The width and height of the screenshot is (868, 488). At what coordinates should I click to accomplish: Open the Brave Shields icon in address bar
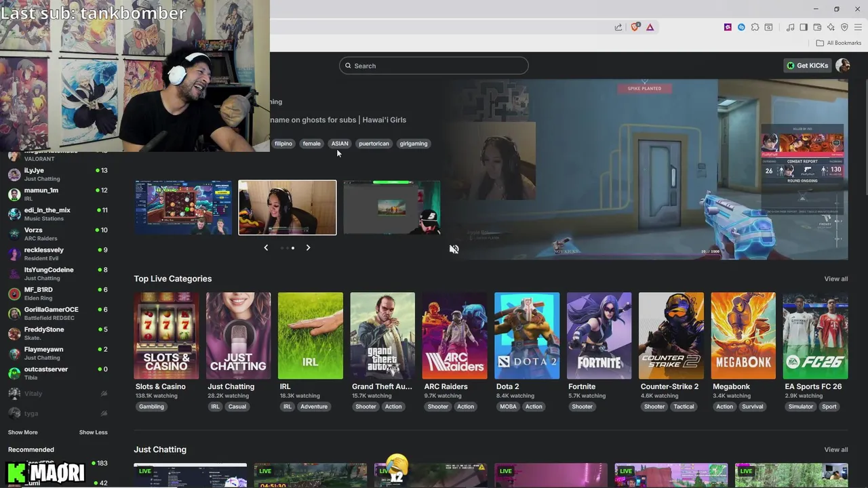pyautogui.click(x=635, y=27)
